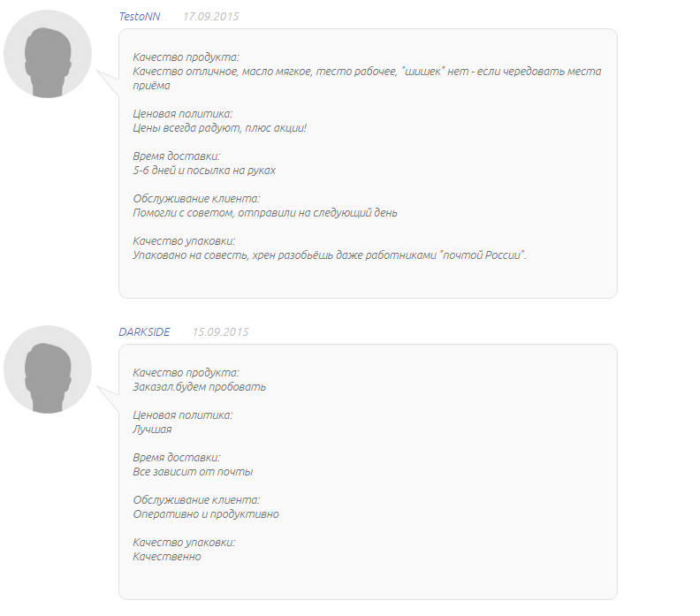Click "Обслуживание клиента:" label in DARKSIDE's review
The width and height of the screenshot is (700, 616).
(x=196, y=500)
